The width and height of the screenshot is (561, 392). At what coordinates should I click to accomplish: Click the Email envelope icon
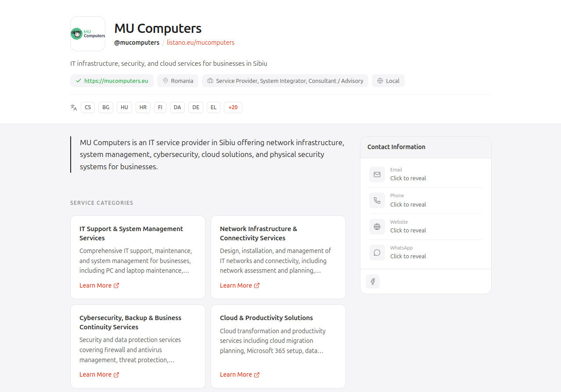pos(377,175)
